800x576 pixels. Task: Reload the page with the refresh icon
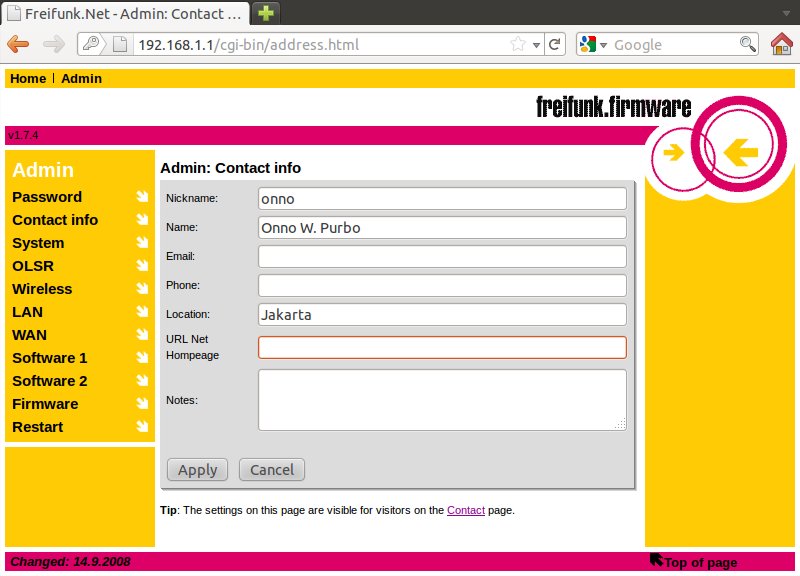coord(555,44)
